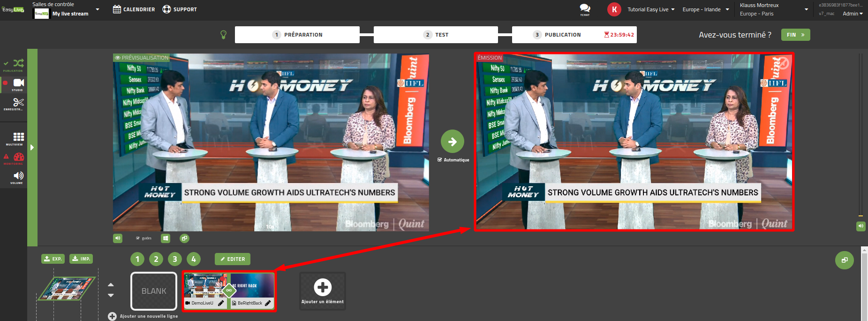Click the 'v7_mac' version label
Image resolution: width=868 pixels, height=321 pixels.
click(827, 14)
